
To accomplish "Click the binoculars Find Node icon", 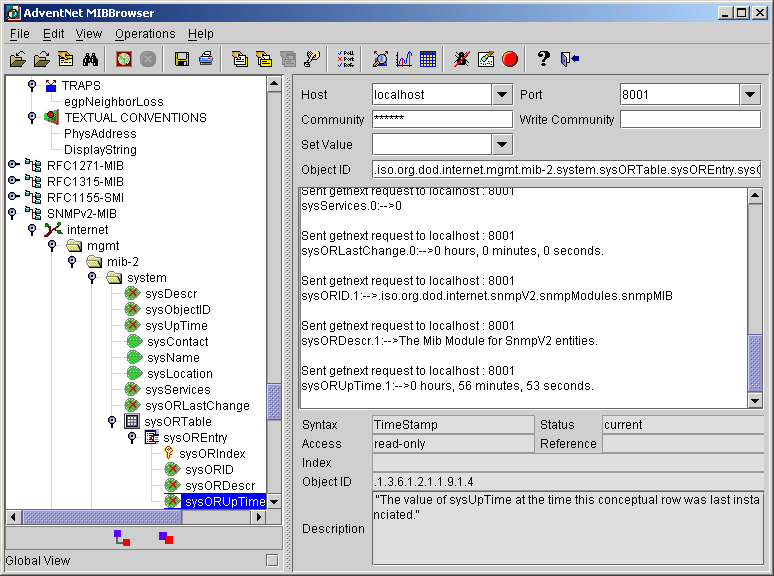I will [x=90, y=59].
